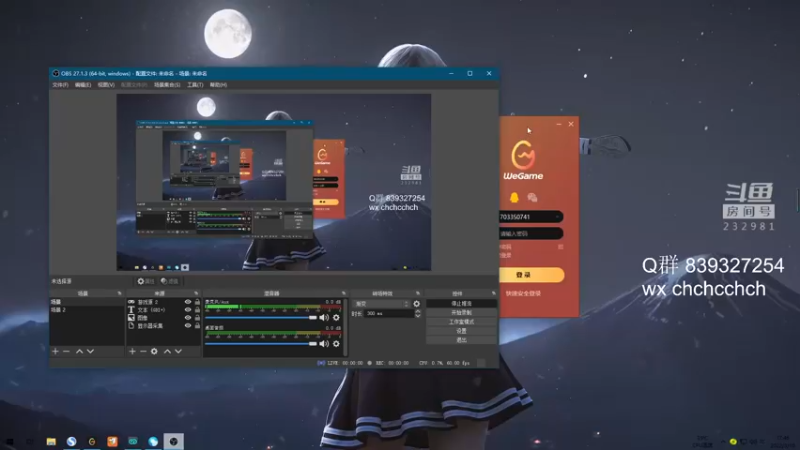
Task: Open 麦克风/Aux audio settings gear
Action: (x=336, y=317)
